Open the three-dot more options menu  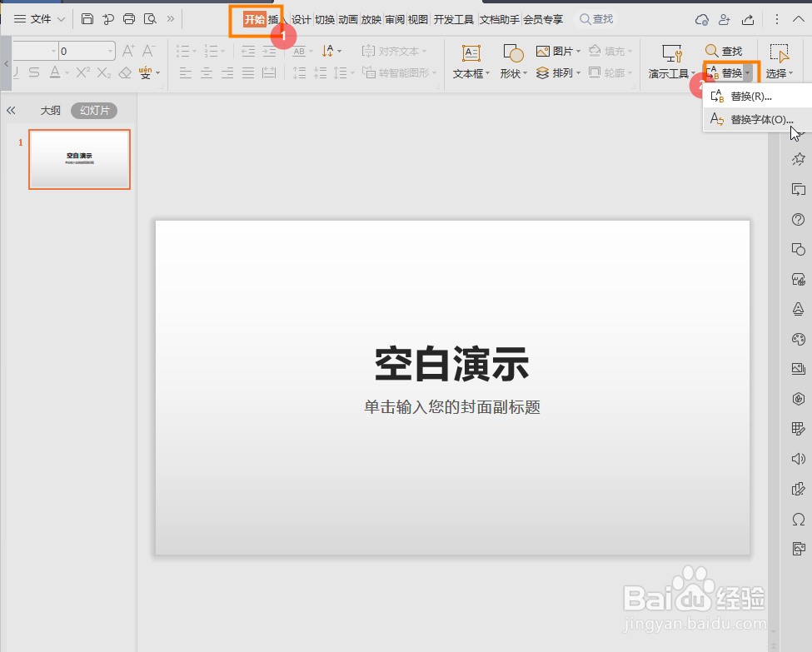coord(776,19)
